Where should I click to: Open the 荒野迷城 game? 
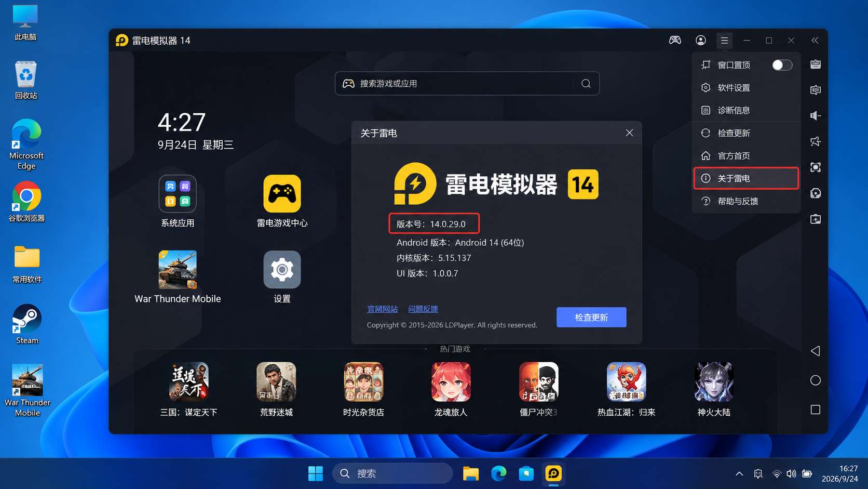[x=276, y=390]
